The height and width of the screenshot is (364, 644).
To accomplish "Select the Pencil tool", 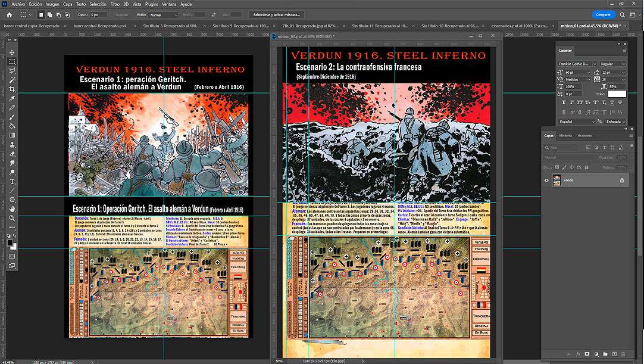I will [x=12, y=108].
